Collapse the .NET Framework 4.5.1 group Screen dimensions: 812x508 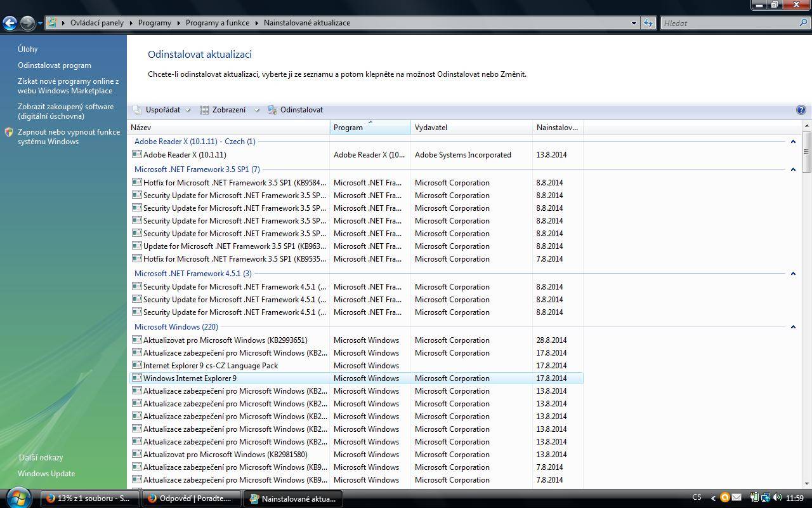pos(792,274)
